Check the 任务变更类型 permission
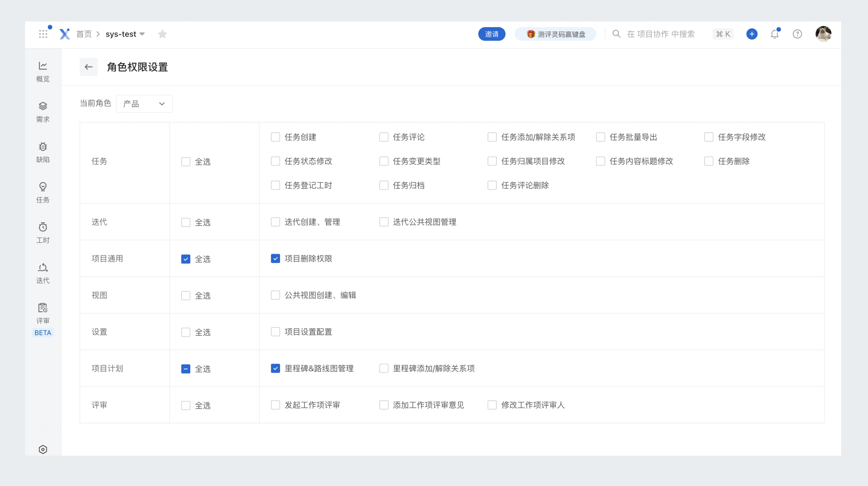 [384, 161]
